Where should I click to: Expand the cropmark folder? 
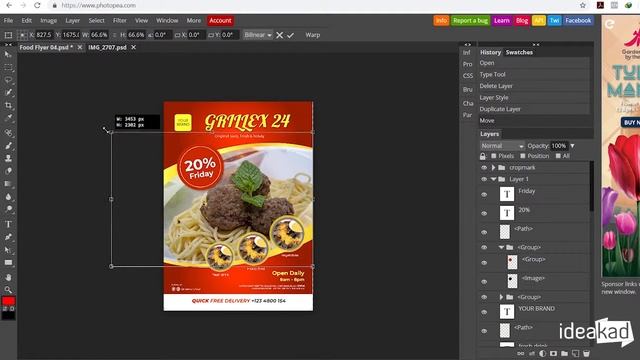493,168
